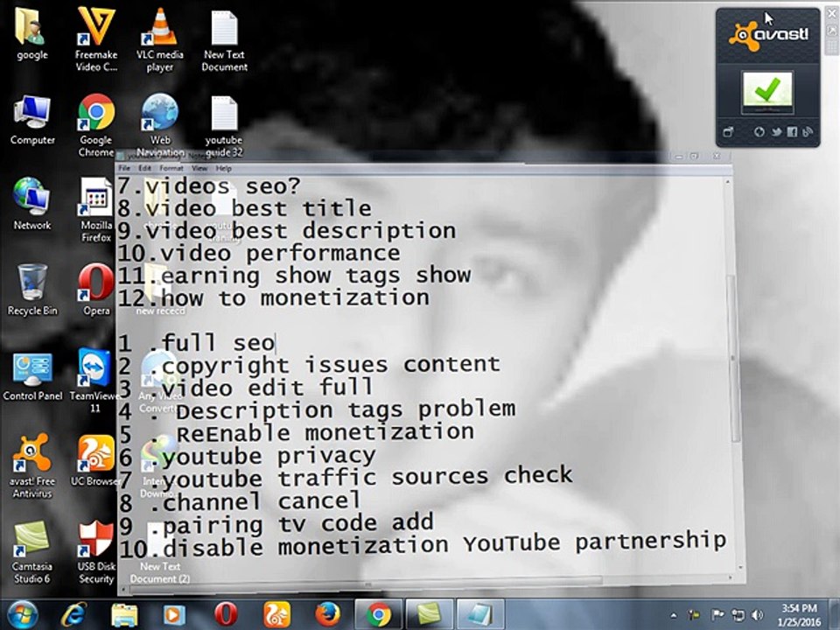Open VLC media player shortcut
The width and height of the screenshot is (840, 630).
[x=159, y=38]
